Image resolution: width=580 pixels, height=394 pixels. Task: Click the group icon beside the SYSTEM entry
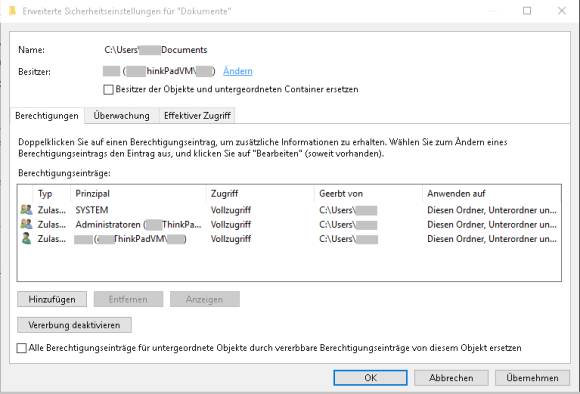[x=26, y=210]
